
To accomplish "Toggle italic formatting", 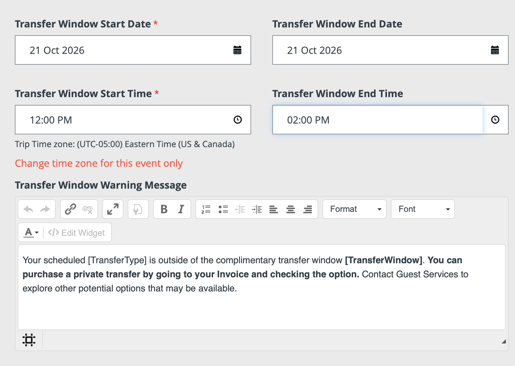I will click(181, 209).
